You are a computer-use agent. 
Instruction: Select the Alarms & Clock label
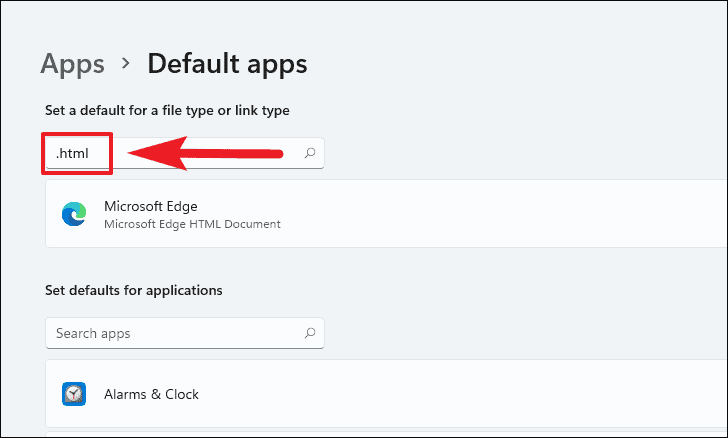151,394
